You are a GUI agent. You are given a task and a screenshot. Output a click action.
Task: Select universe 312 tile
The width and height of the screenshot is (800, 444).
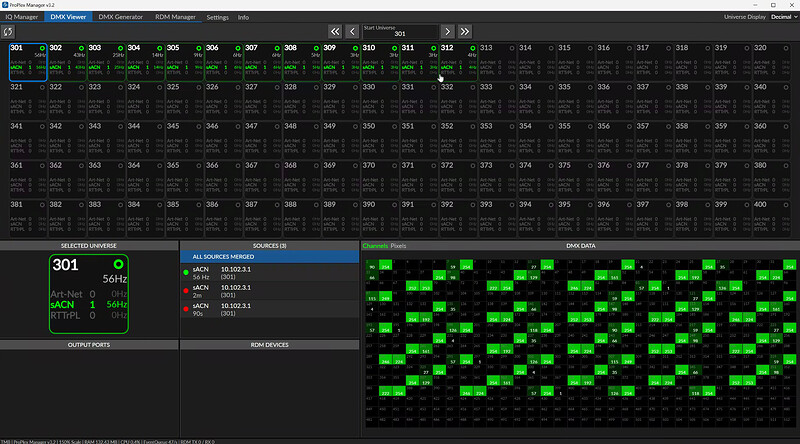(x=459, y=62)
